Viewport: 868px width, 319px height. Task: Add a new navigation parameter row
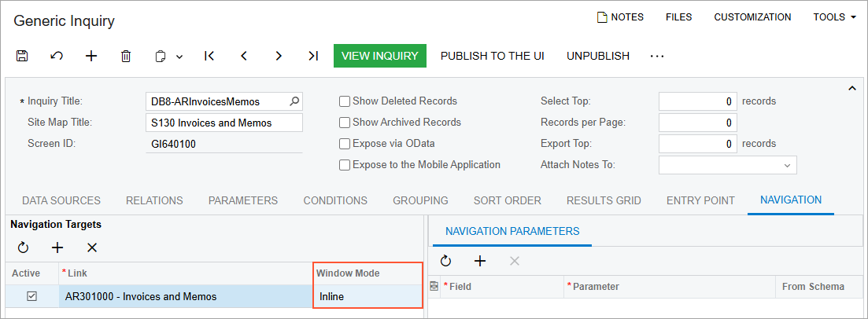click(x=480, y=261)
